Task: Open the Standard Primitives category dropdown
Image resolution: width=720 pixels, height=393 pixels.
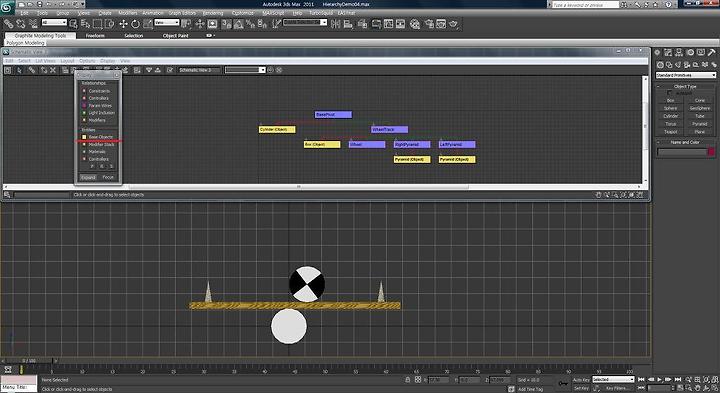Action: click(686, 75)
